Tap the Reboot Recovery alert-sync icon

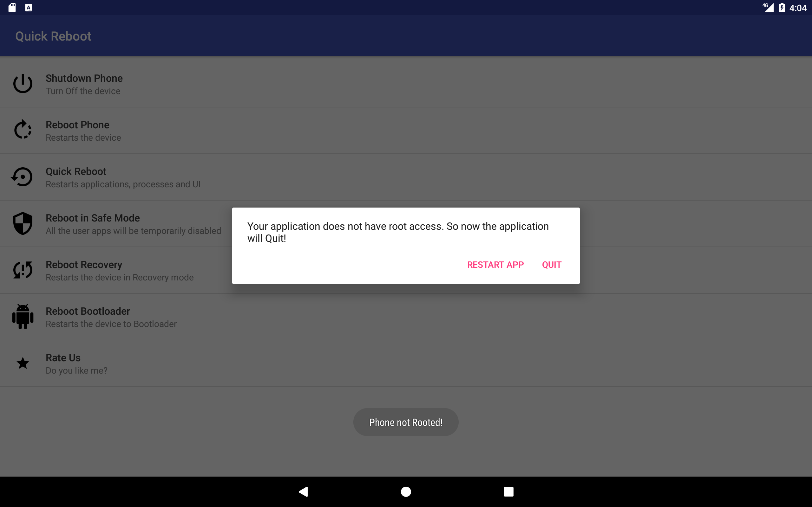23,270
